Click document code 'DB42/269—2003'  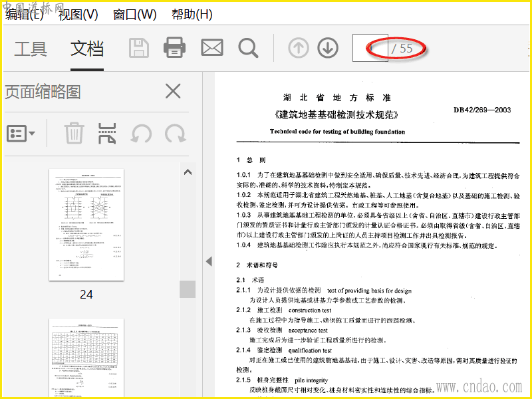click(x=482, y=110)
